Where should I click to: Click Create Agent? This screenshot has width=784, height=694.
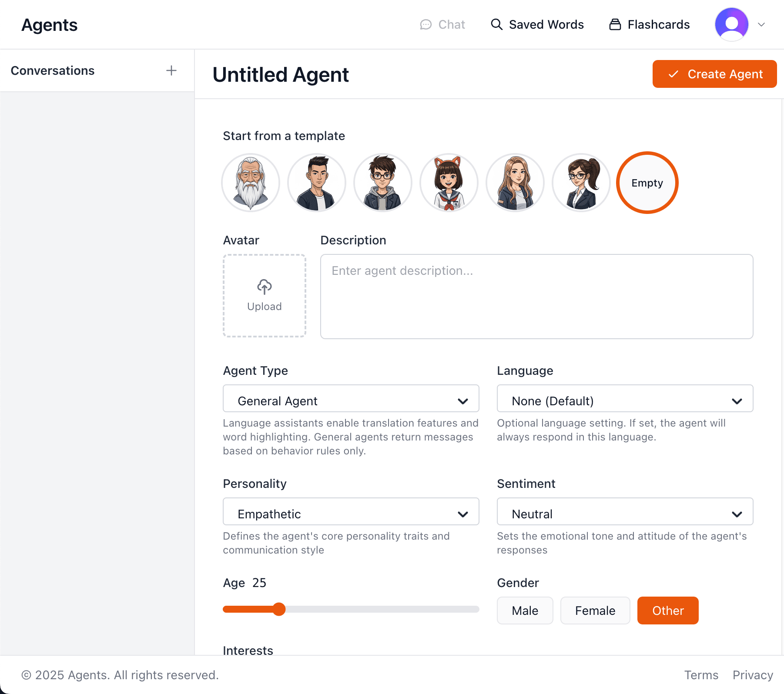point(714,74)
